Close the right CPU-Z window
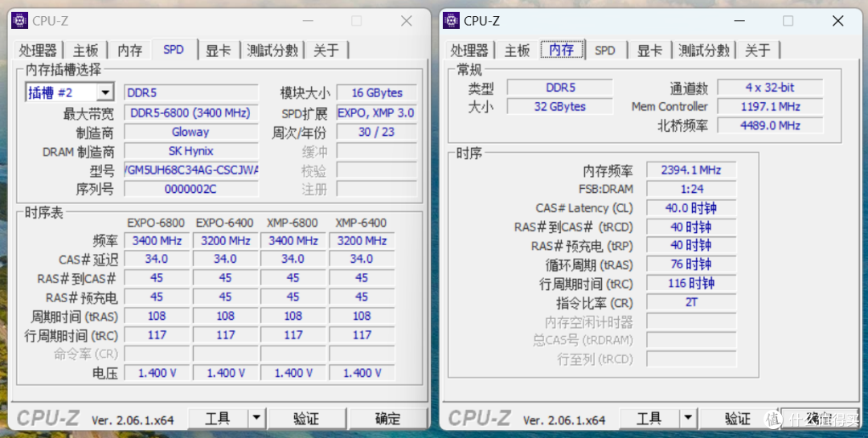Screen dimensions: 868x438 (x=837, y=20)
